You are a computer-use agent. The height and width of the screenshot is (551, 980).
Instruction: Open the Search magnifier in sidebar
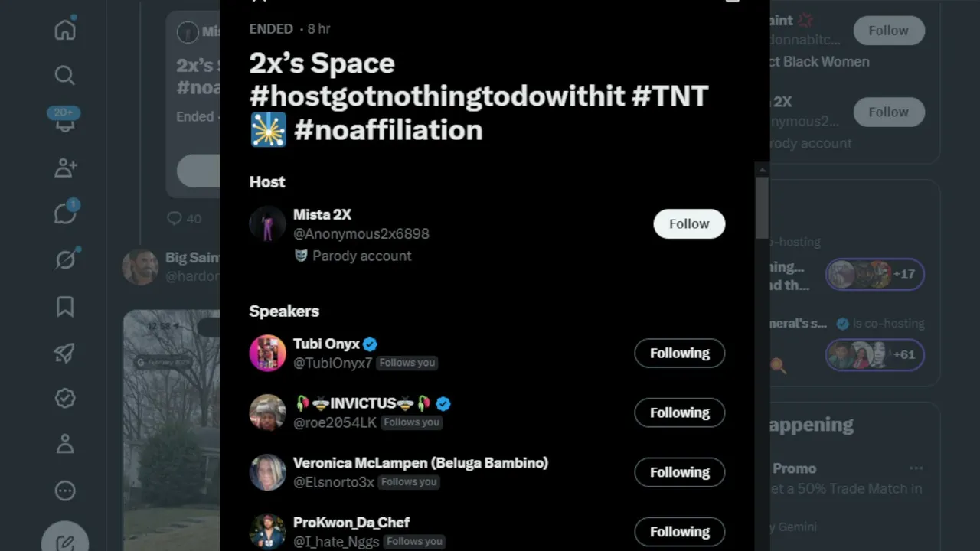click(x=65, y=75)
